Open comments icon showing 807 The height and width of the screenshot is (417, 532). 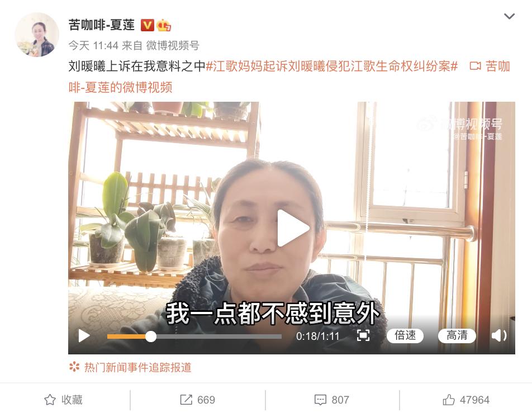332,400
